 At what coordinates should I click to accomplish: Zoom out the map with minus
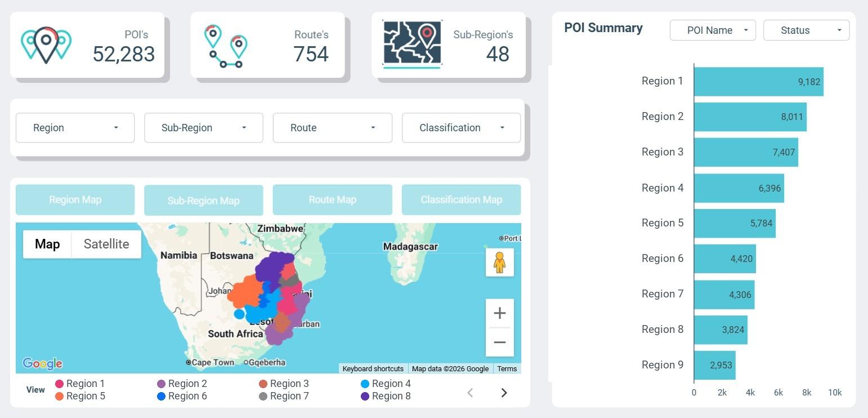[499, 342]
